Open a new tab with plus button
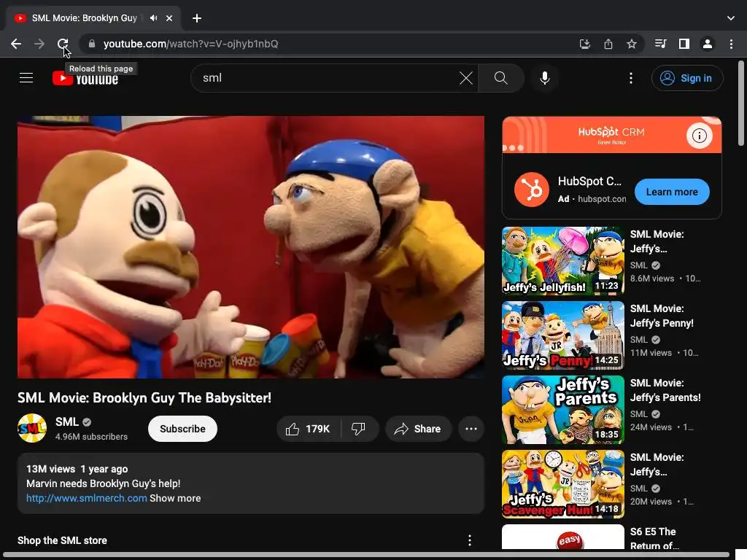 (x=197, y=18)
